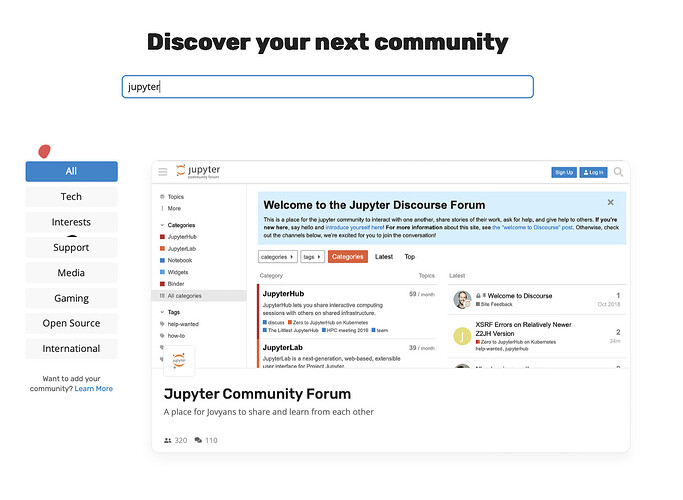Open the Learn More link
Viewport: 683px width, 500px height.
click(94, 389)
